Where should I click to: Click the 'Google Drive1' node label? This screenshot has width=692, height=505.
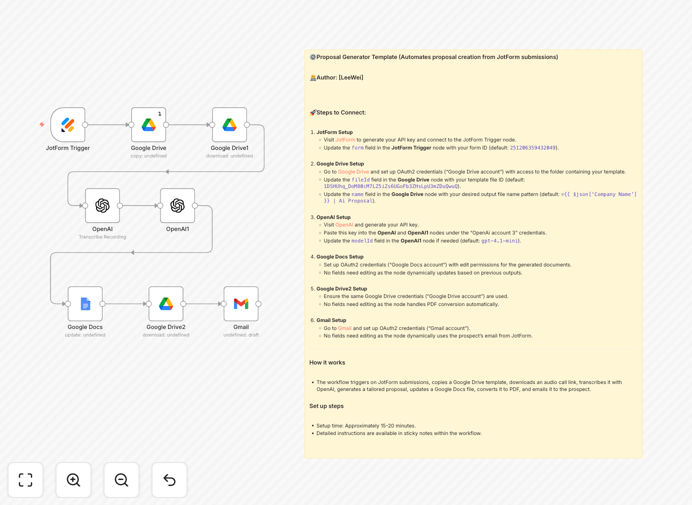229,148
